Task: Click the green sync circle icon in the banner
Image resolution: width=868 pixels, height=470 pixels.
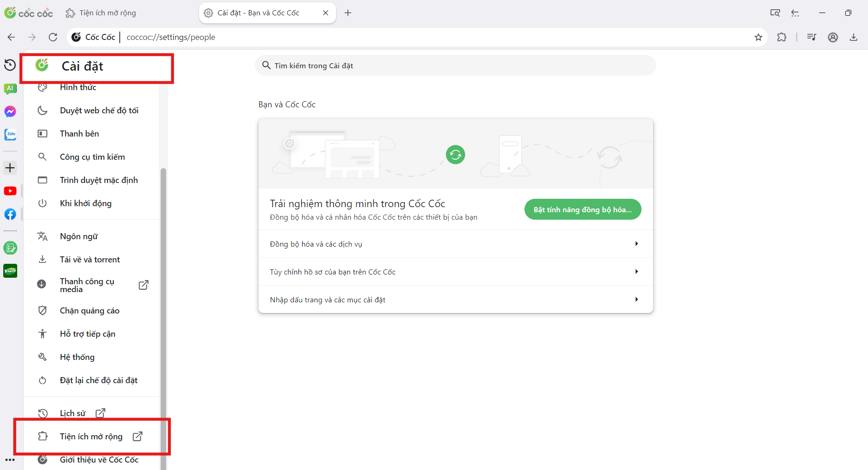Action: tap(455, 155)
